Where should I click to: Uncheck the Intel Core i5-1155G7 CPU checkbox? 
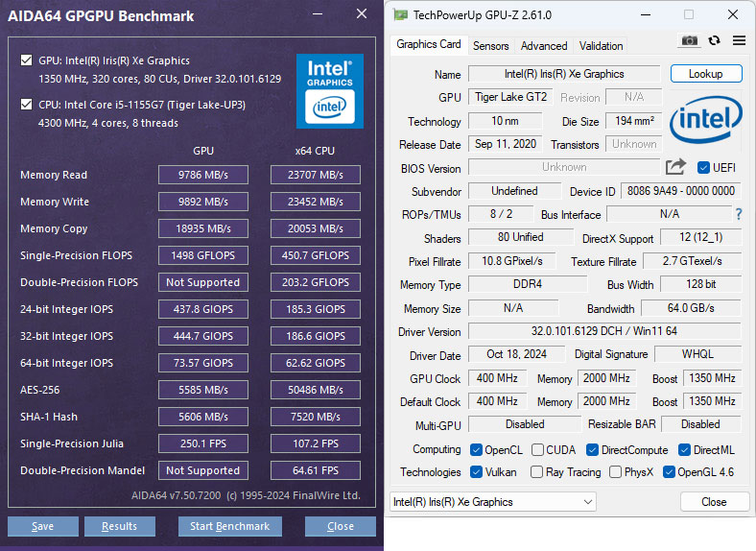26,105
